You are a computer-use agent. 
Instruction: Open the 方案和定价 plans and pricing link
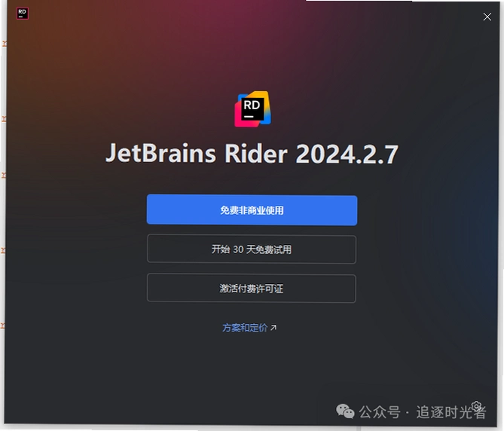point(249,328)
